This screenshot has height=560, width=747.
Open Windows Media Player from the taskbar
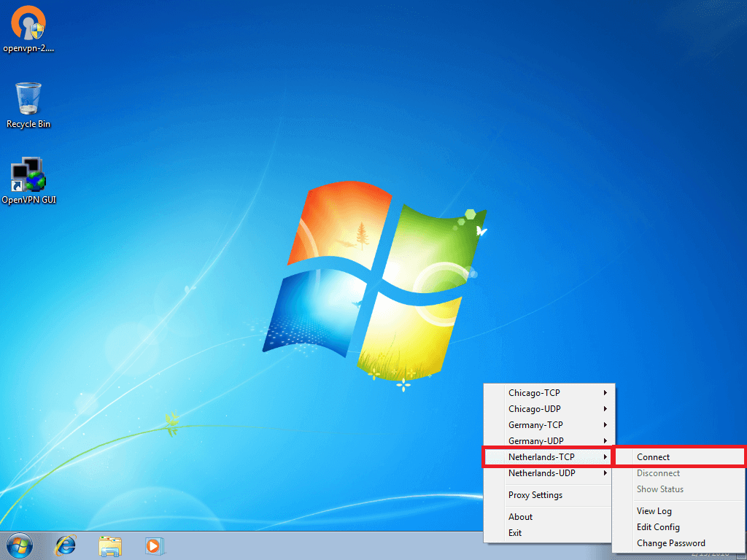click(x=155, y=545)
